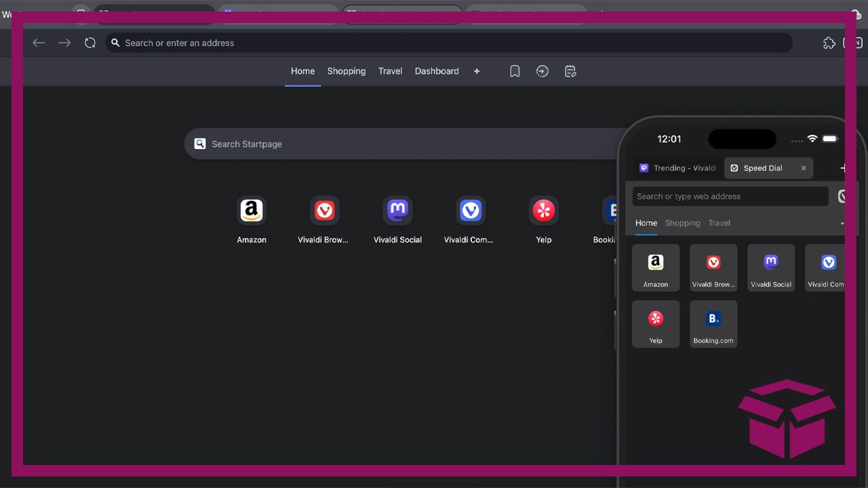
Task: Open Vivaldi Community tile on the phone
Action: pyautogui.click(x=825, y=268)
